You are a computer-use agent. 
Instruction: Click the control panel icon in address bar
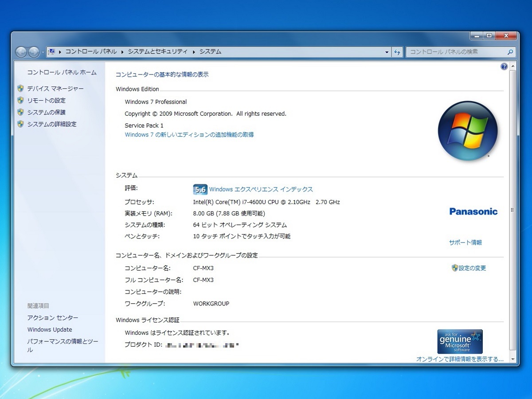[x=51, y=51]
